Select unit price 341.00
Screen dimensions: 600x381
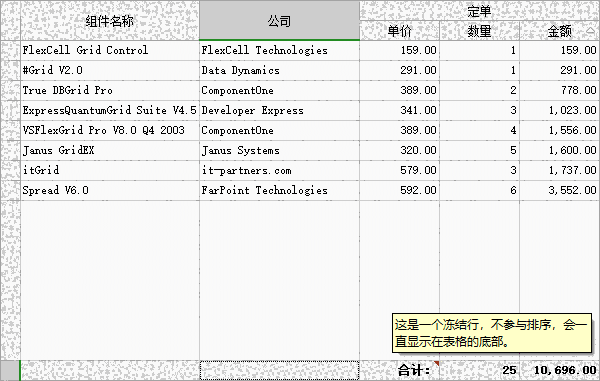tap(399, 111)
